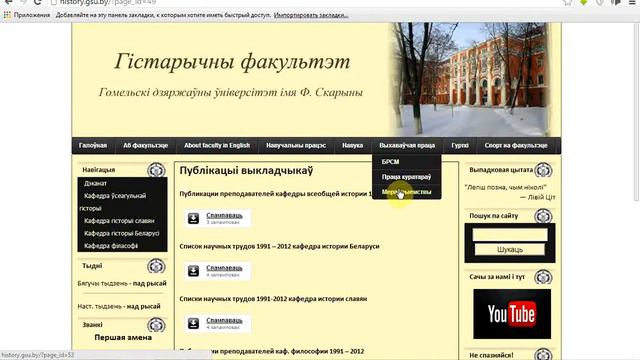Screen dimensions: 640x360
Task: Click the Импортировать закладки link
Action: click(311, 15)
